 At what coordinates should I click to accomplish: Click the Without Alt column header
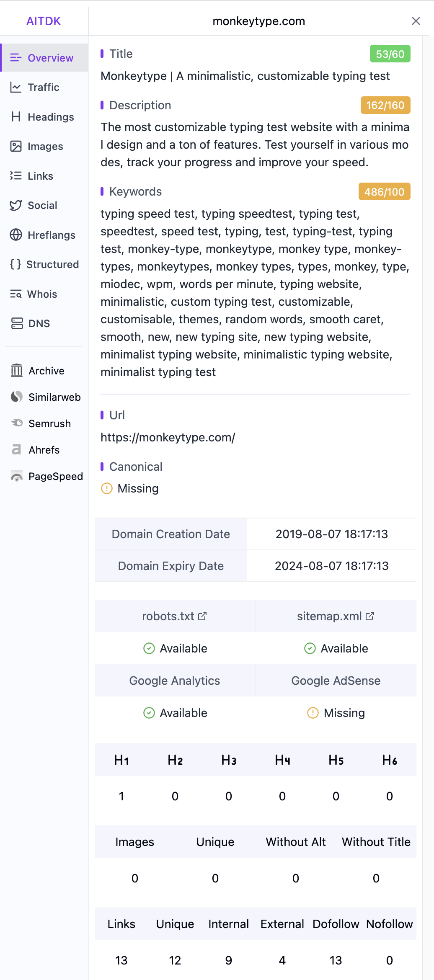click(296, 842)
